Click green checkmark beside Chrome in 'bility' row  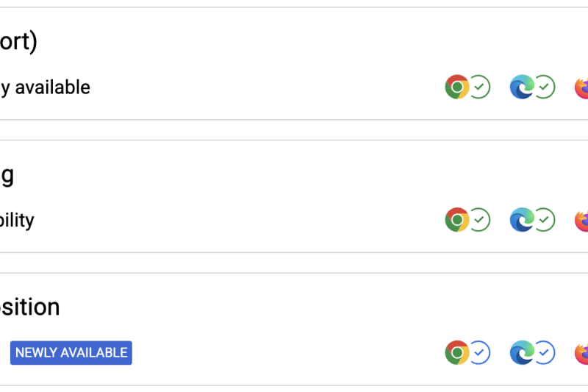pos(479,219)
